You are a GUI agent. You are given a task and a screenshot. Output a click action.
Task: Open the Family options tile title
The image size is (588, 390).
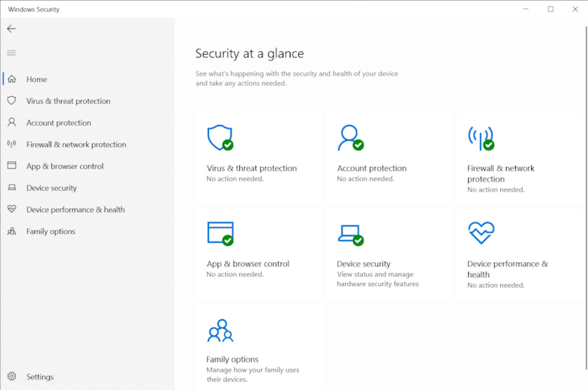[x=232, y=359]
